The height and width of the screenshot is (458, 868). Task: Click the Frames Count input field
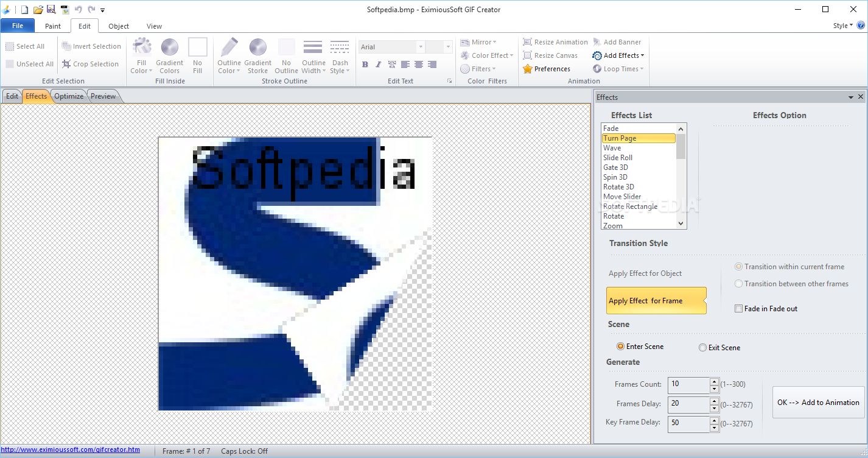(x=689, y=384)
